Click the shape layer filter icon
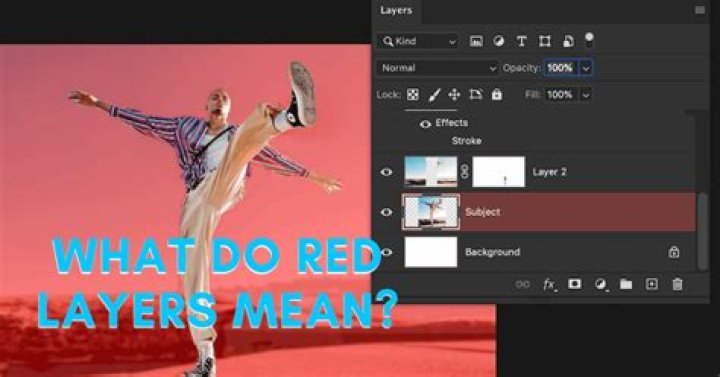This screenshot has height=377, width=720. 545,41
